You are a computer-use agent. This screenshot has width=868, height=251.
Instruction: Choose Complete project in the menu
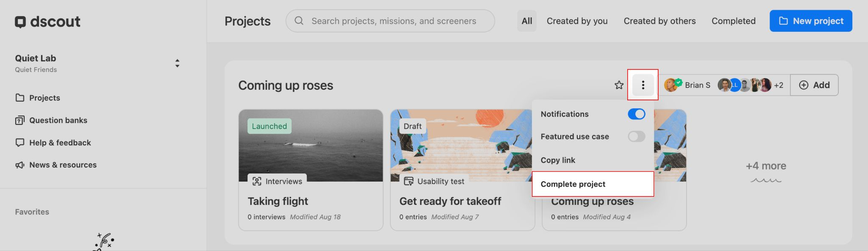[x=573, y=184]
